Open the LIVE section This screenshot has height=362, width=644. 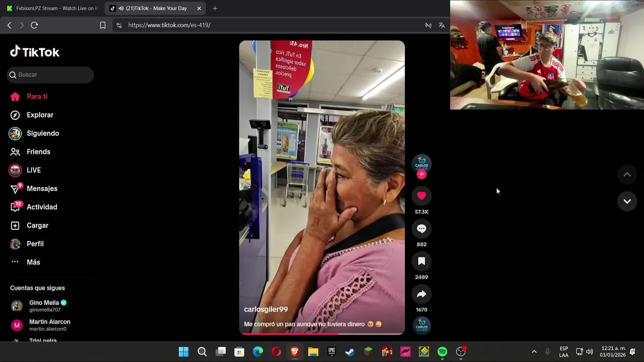tap(25, 170)
